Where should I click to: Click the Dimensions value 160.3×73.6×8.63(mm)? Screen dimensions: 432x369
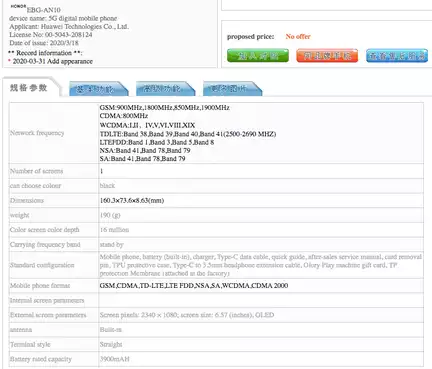[132, 200]
